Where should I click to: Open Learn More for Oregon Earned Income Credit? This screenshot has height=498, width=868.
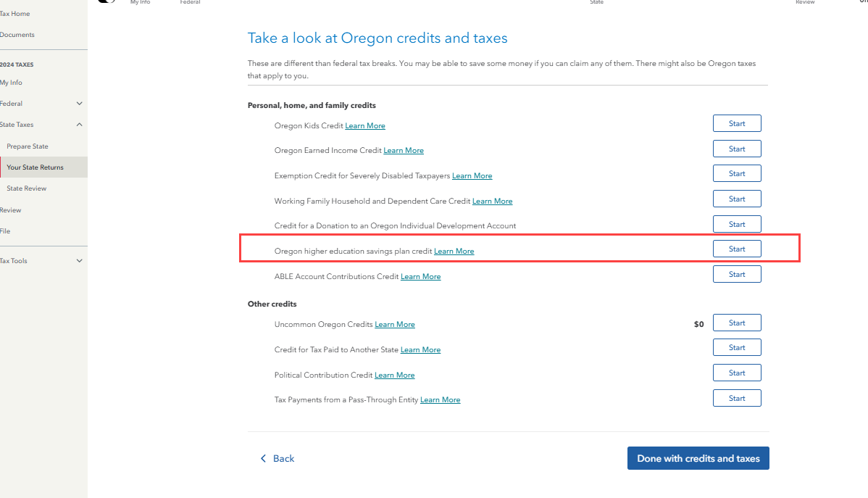click(404, 150)
